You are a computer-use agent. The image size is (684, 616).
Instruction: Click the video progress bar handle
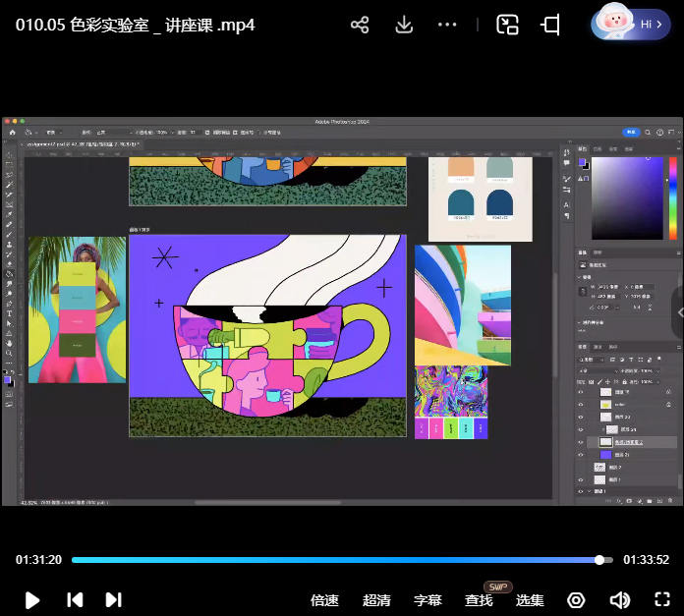click(599, 560)
